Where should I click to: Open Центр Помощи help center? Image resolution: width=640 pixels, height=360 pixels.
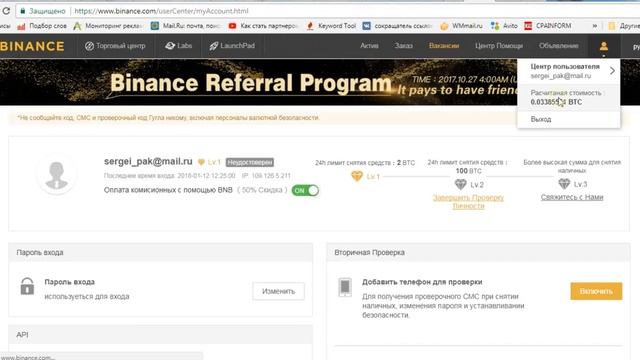(499, 46)
